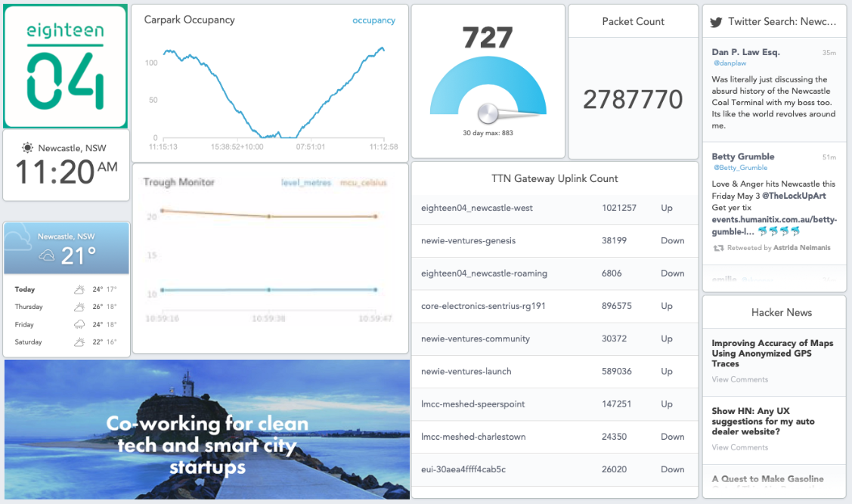The height and width of the screenshot is (504, 852).
Task: Select eighteen04_newcastle-west gateway row
Action: [x=554, y=208]
